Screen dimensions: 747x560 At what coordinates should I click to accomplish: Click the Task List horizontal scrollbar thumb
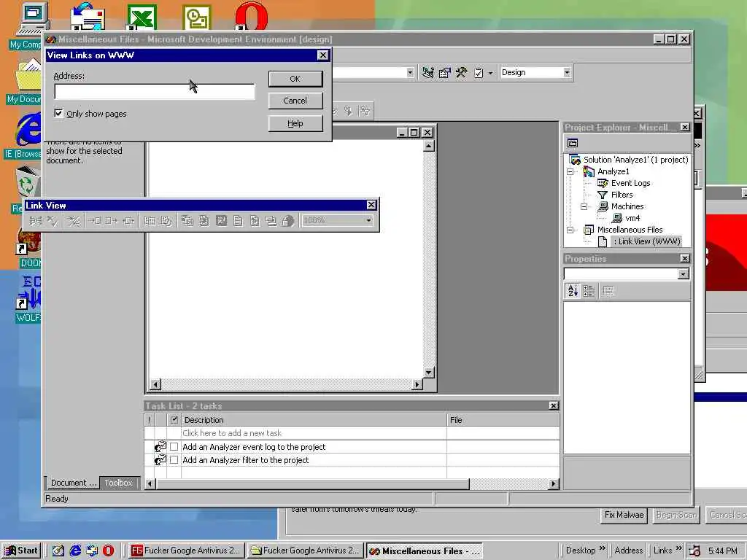313,484
